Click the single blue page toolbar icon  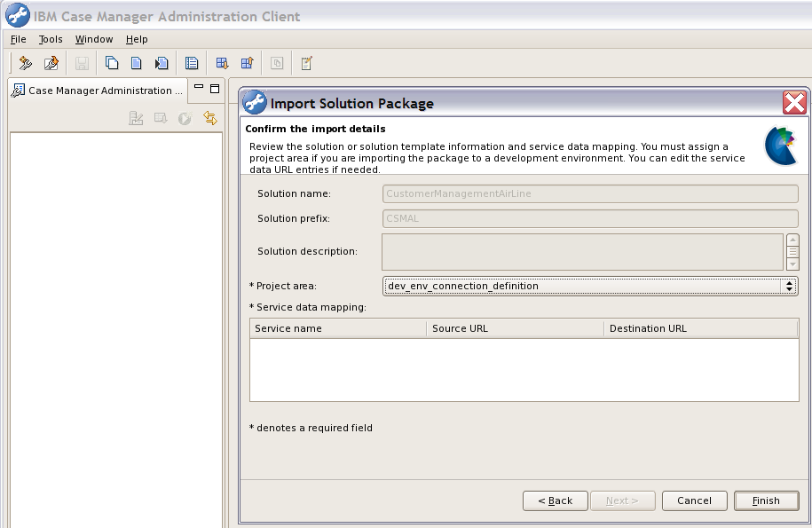136,63
